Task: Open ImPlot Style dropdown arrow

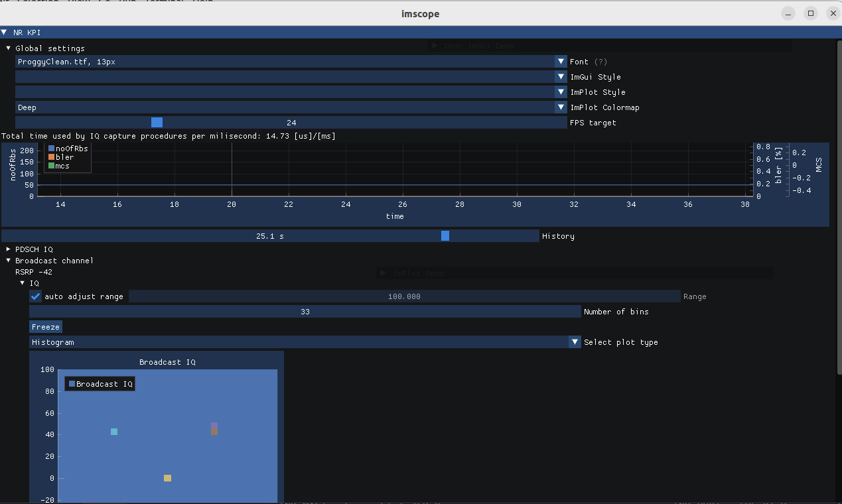Action: coord(561,92)
